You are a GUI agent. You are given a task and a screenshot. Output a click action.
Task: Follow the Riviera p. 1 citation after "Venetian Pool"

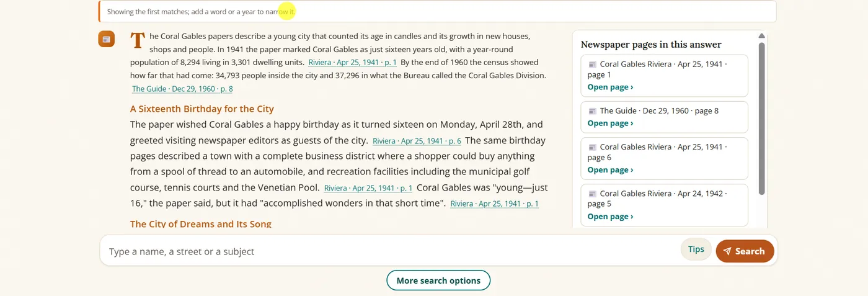coord(368,188)
